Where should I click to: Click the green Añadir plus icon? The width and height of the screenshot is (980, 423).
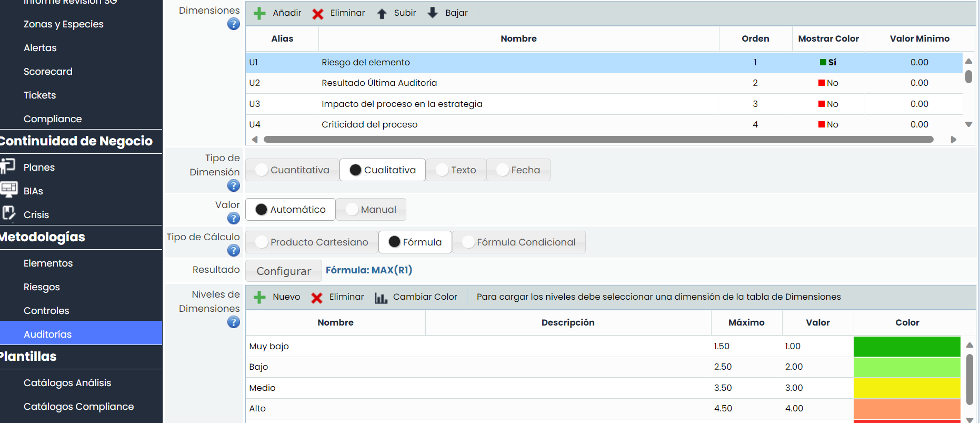(259, 13)
